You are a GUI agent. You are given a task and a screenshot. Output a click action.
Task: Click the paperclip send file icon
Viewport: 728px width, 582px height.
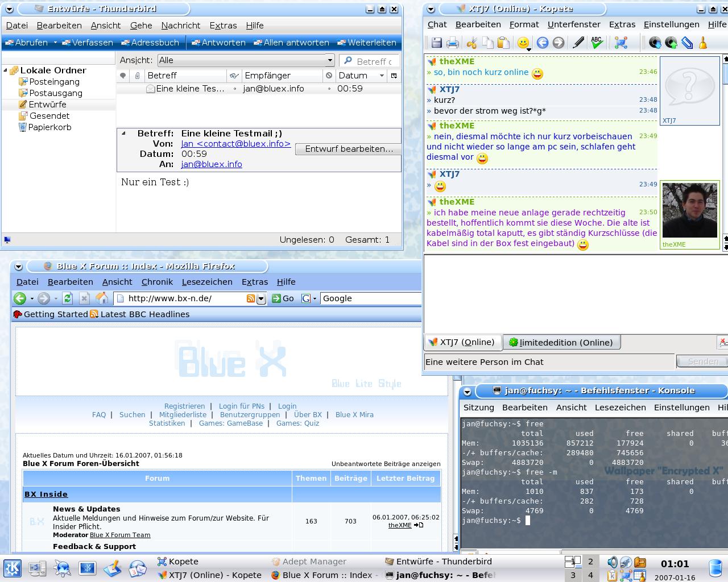pos(687,43)
